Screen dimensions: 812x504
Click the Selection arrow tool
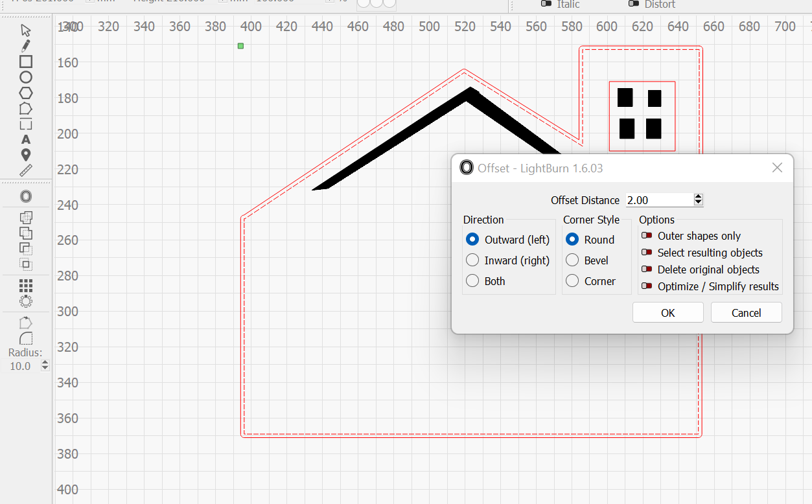pyautogui.click(x=26, y=29)
